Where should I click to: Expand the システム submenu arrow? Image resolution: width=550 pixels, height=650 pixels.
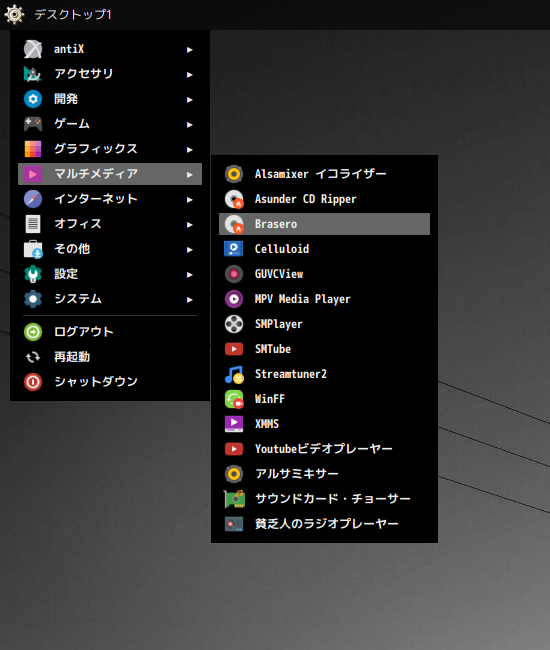click(189, 299)
